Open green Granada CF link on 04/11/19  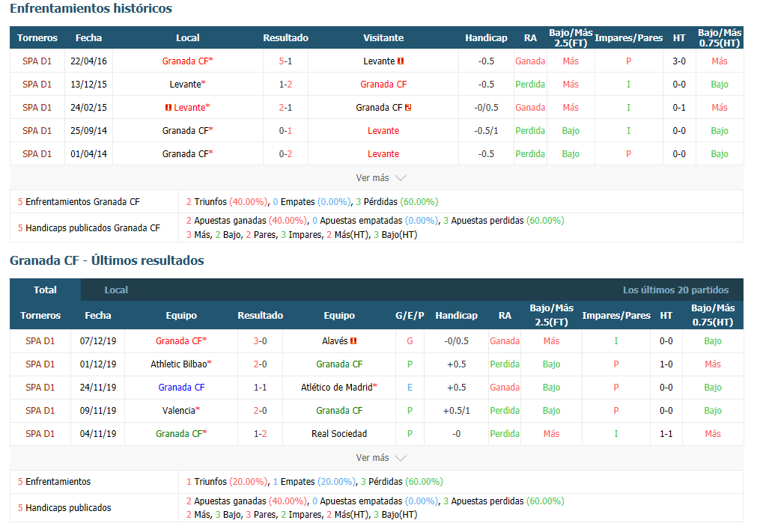point(181,434)
